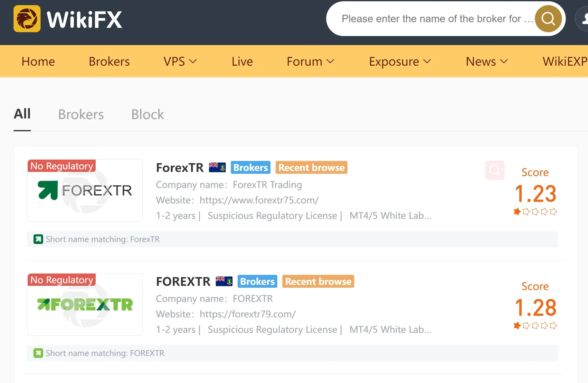The height and width of the screenshot is (383, 588).
Task: Click 'Company name: ForexTR Trading' text
Action: point(229,185)
